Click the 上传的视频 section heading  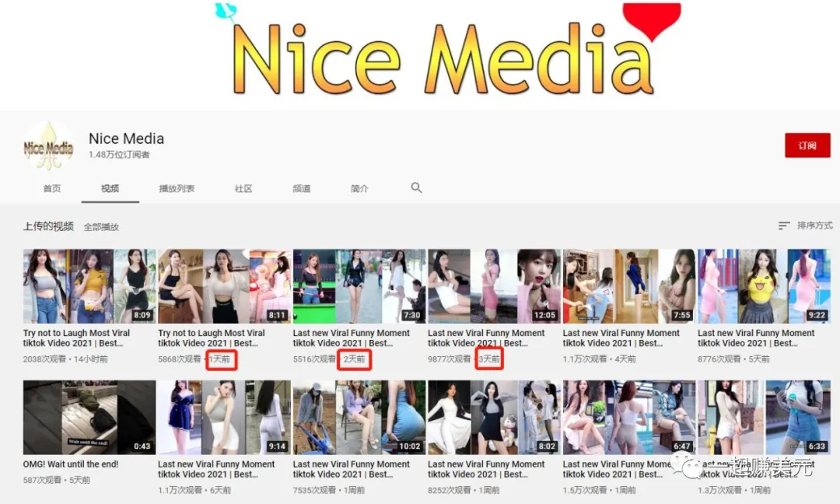48,226
